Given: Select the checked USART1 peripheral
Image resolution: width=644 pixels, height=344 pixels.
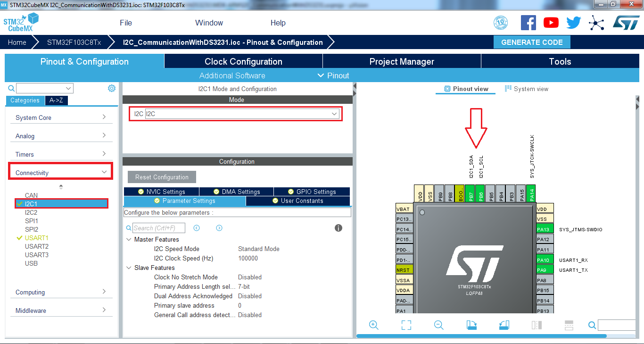Looking at the screenshot, I should 36,238.
